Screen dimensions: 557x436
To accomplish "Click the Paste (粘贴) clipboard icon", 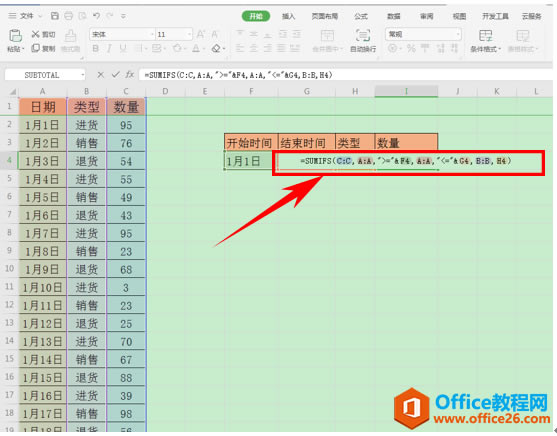I will (x=15, y=36).
